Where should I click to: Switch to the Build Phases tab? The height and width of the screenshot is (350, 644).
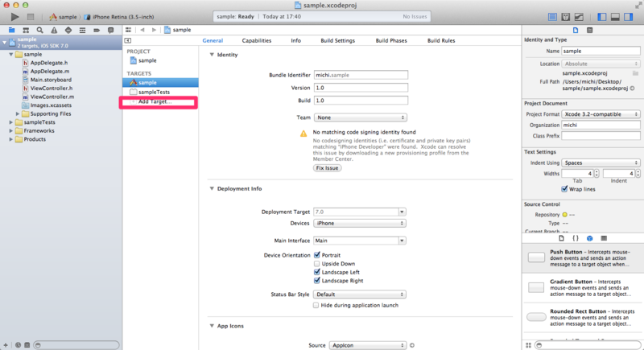coord(391,40)
